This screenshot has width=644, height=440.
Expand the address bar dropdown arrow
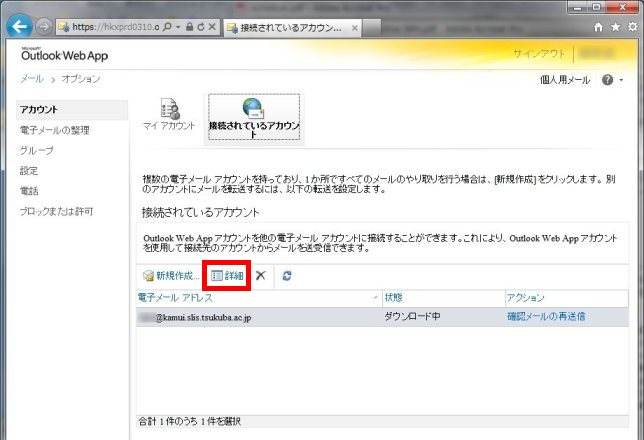(178, 27)
